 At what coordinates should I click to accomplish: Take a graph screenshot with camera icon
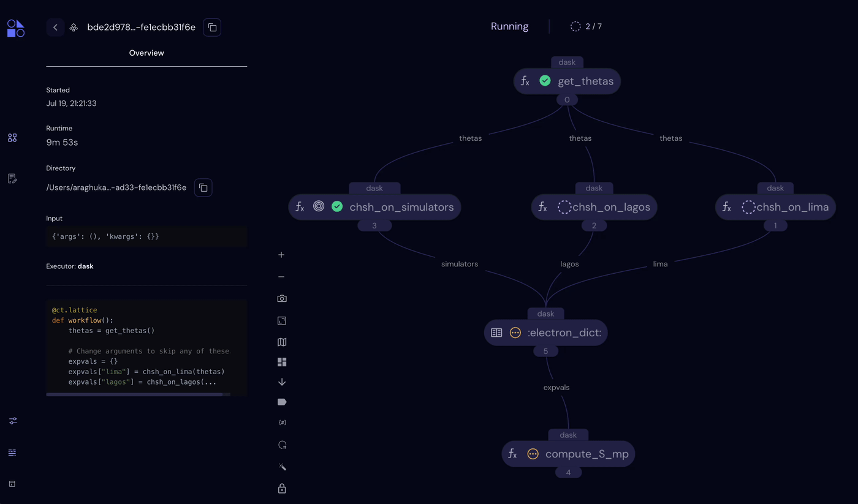tap(282, 299)
